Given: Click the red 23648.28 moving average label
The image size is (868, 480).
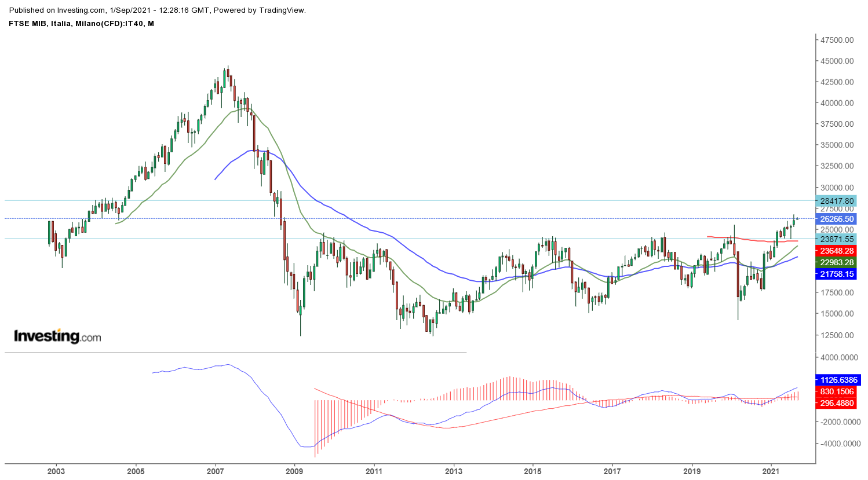Looking at the screenshot, I should click(836, 251).
